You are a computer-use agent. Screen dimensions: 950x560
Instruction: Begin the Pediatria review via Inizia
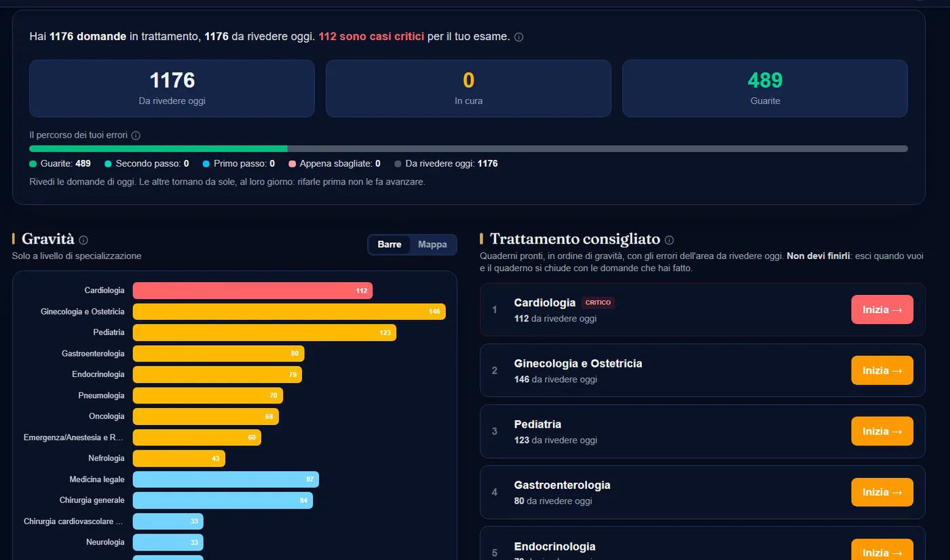[x=882, y=431]
